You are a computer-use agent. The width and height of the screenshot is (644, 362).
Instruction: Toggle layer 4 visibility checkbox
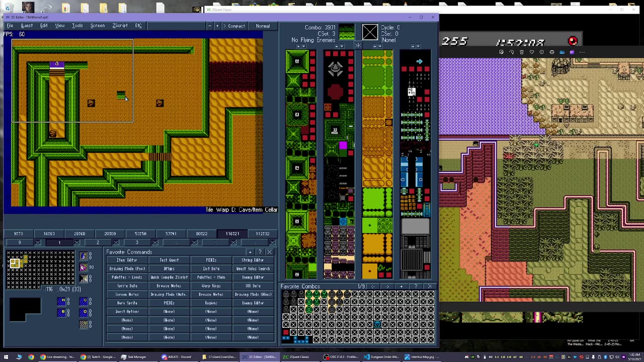coord(194,242)
